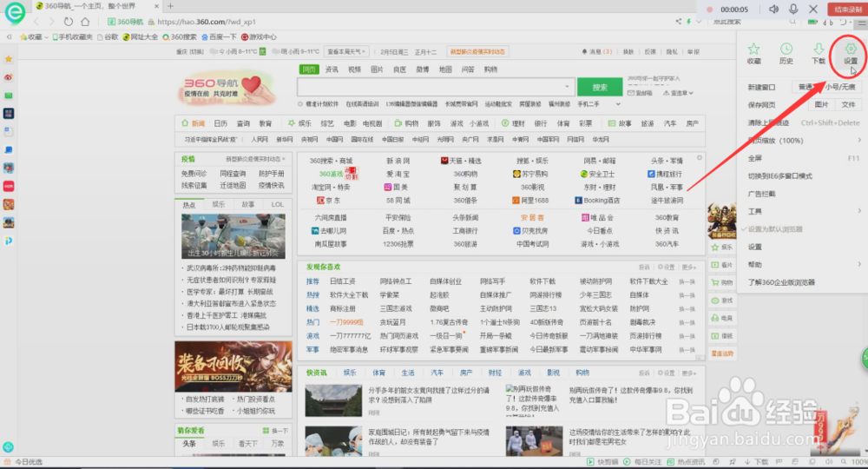Open the star favorites icon in left sidebar
This screenshot has width=868, height=469.
(x=9, y=59)
